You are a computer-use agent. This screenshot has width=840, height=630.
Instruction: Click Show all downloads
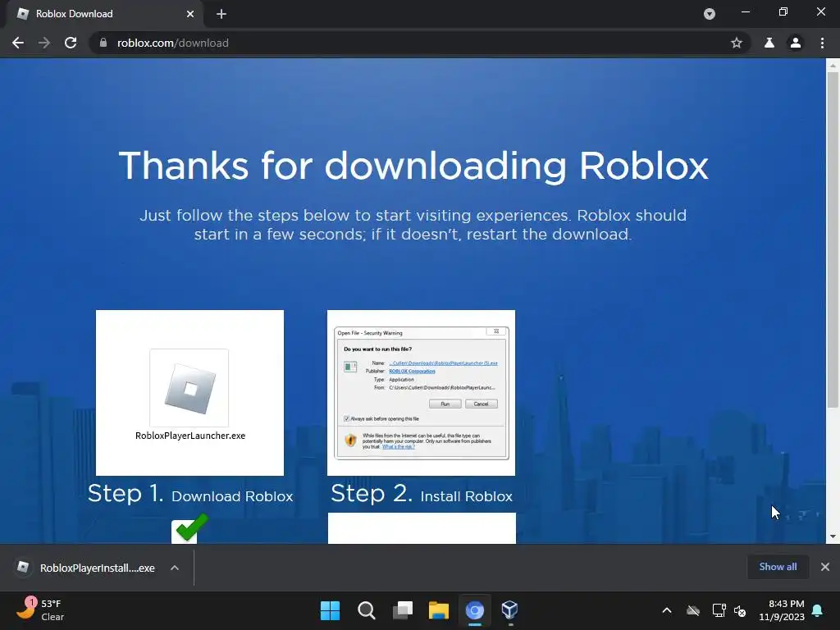click(778, 567)
